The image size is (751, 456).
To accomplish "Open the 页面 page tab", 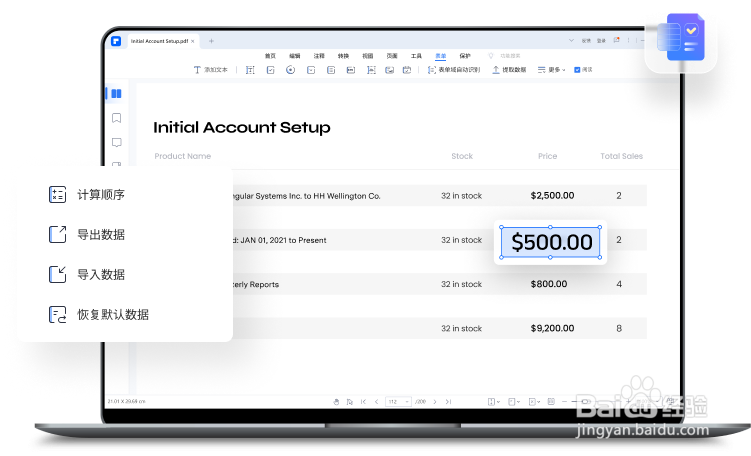I will (392, 56).
